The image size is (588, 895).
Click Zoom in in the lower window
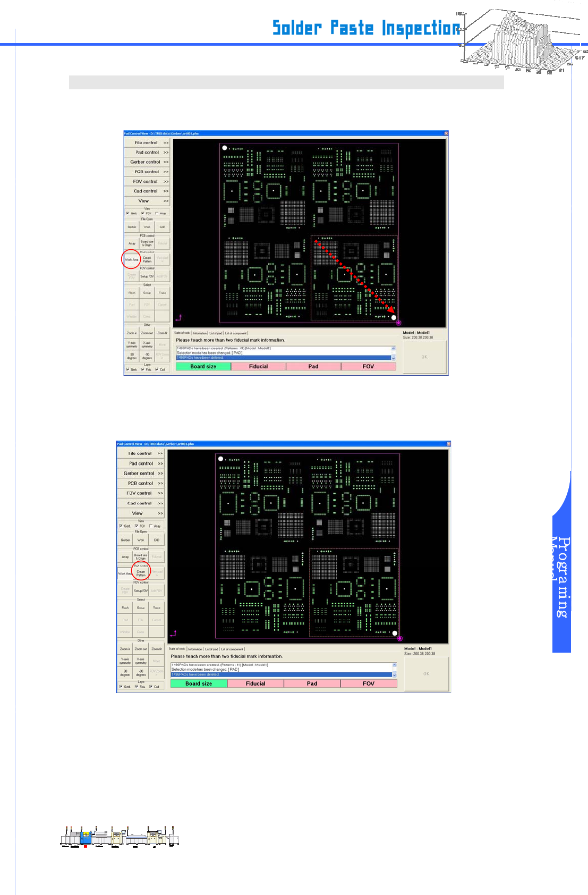pyautogui.click(x=125, y=649)
